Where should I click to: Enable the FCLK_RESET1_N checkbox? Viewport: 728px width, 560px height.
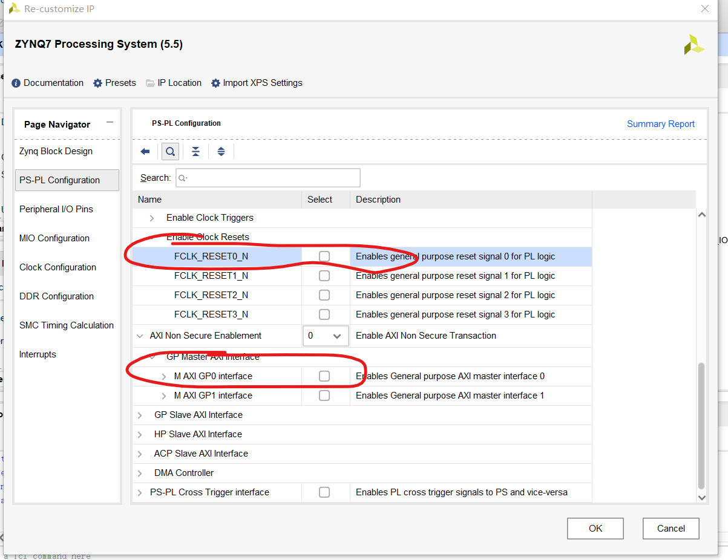click(x=324, y=276)
